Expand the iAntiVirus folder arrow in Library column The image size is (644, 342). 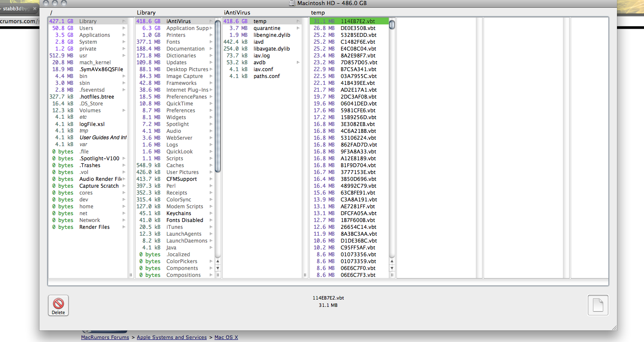point(211,21)
